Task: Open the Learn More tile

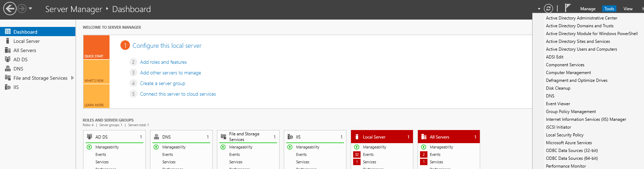Action: [x=96, y=96]
